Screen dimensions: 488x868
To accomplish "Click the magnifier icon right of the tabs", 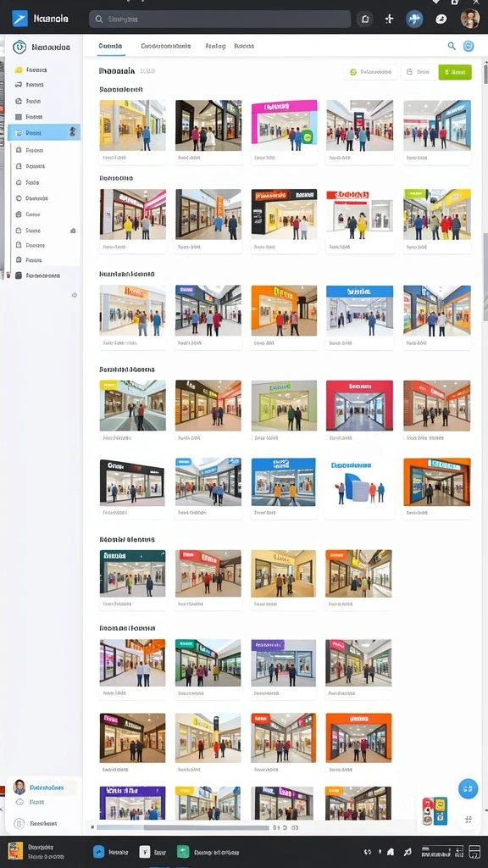I will click(452, 47).
